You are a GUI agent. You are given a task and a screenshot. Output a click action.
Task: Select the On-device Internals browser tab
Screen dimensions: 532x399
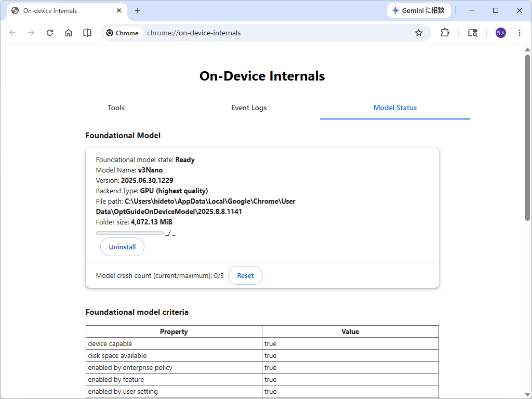pos(67,11)
